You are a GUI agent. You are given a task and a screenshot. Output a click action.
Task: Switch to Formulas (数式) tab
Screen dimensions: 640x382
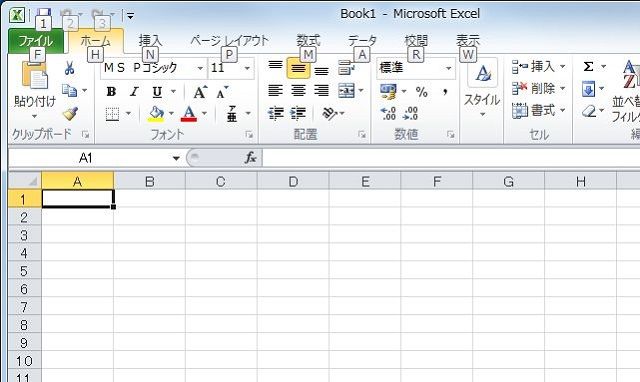pos(308,40)
